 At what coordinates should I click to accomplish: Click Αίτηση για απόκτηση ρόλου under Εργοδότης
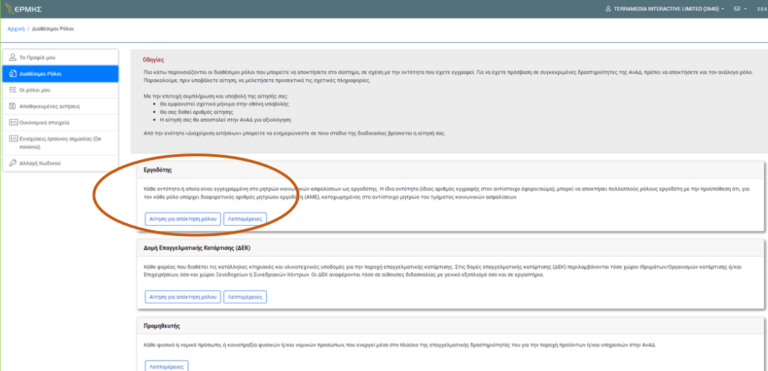click(183, 219)
